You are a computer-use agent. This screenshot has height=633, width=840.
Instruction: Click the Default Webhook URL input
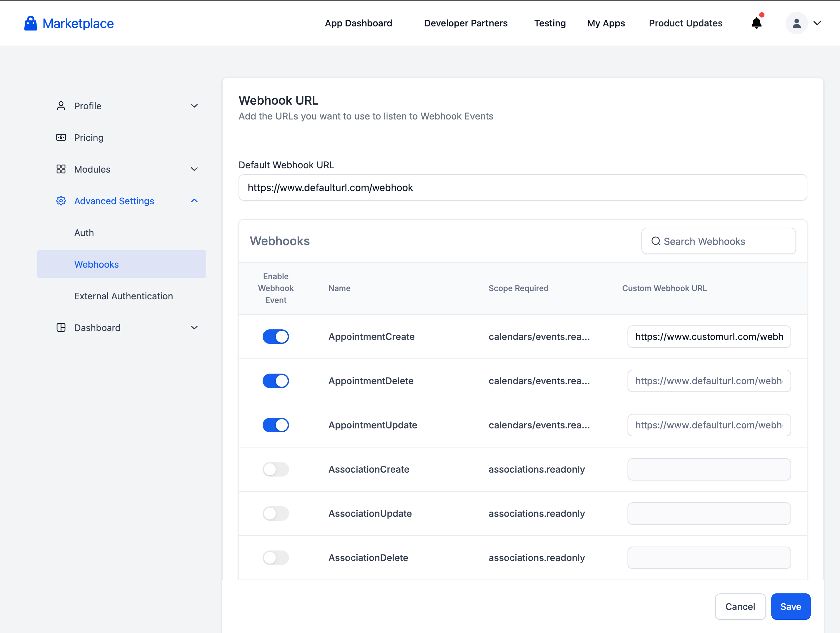(x=522, y=188)
